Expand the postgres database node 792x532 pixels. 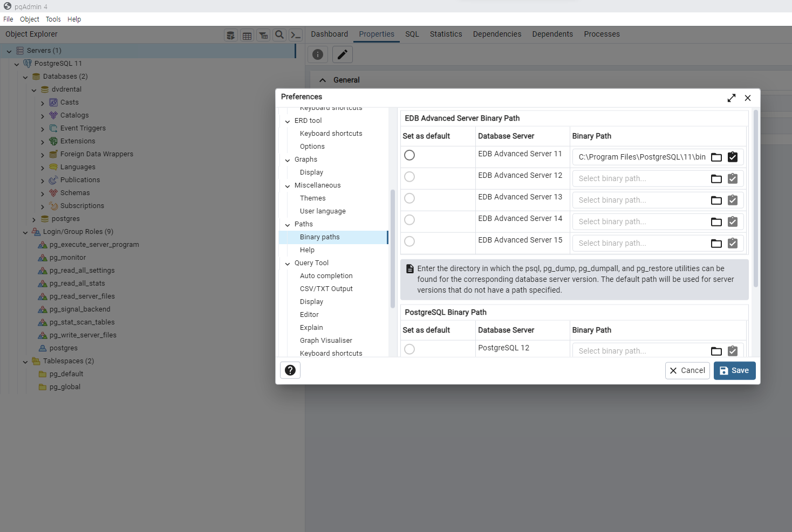tap(34, 219)
